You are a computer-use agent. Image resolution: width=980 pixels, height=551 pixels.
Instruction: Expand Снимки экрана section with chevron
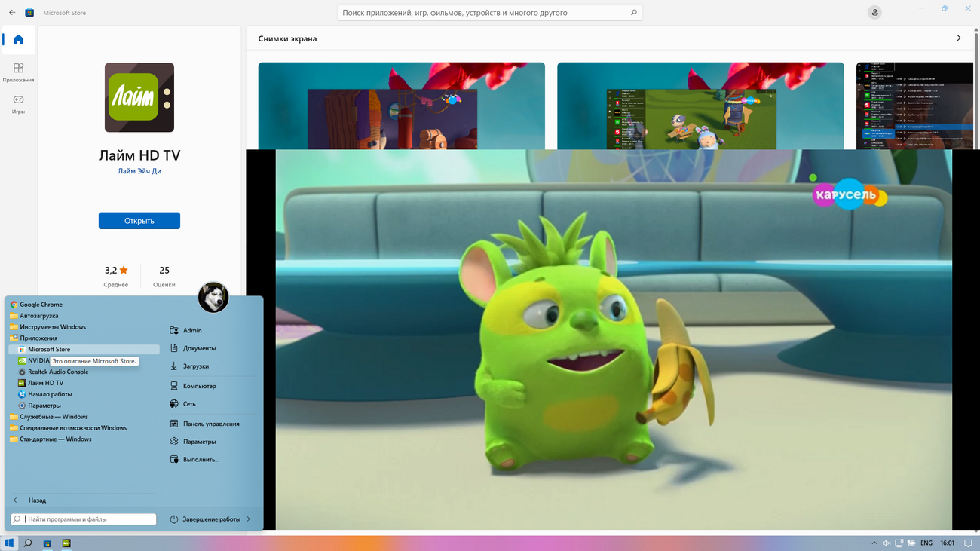959,38
